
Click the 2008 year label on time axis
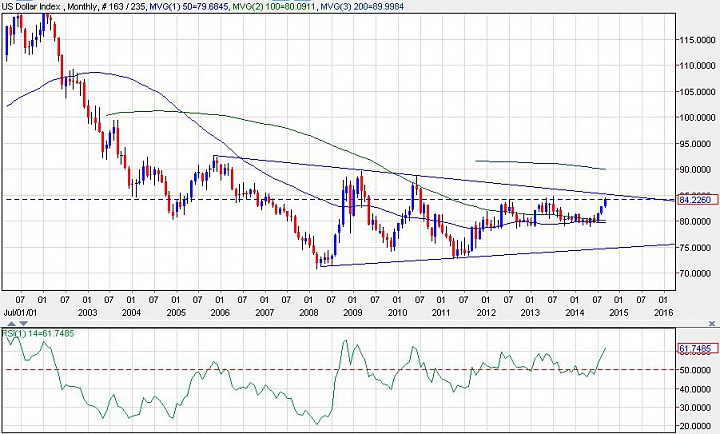pyautogui.click(x=309, y=313)
